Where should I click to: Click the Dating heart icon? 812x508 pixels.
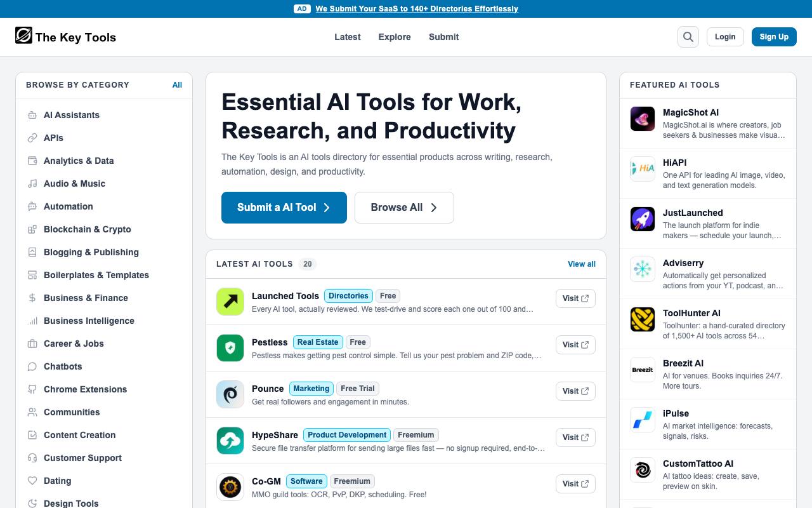[x=32, y=481]
